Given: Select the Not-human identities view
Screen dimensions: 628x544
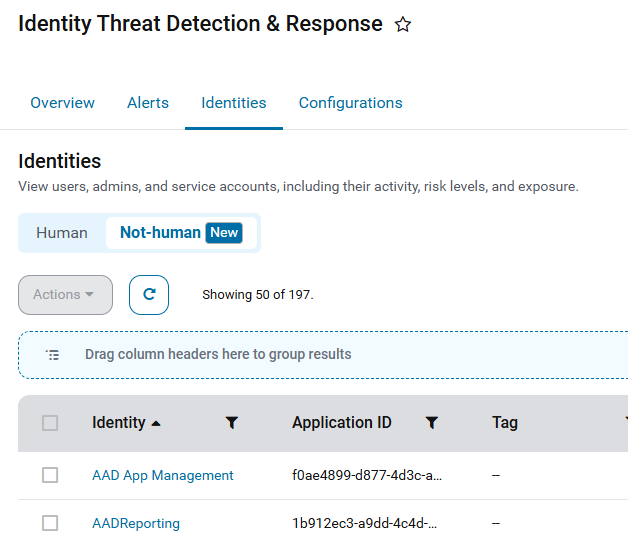Looking at the screenshot, I should click(x=181, y=233).
